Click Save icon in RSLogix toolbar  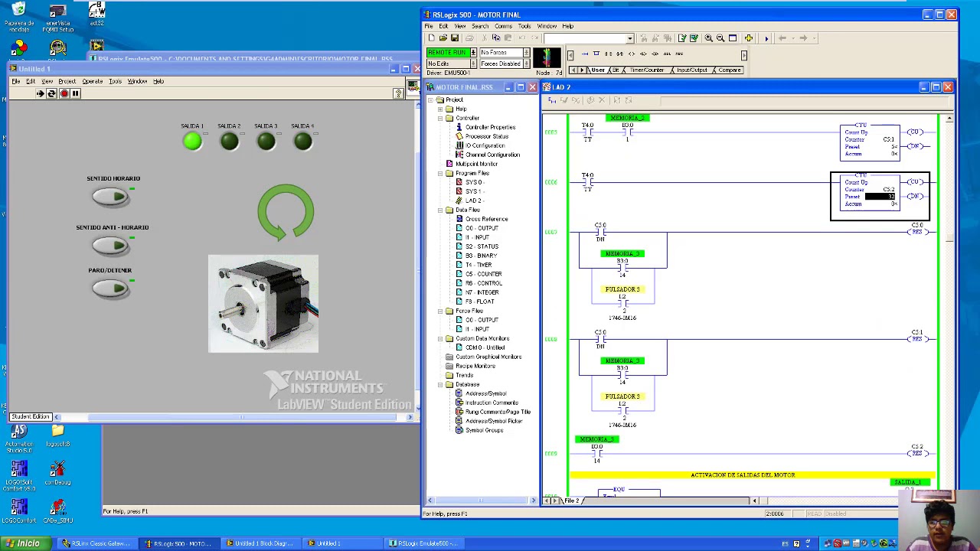[x=455, y=38]
